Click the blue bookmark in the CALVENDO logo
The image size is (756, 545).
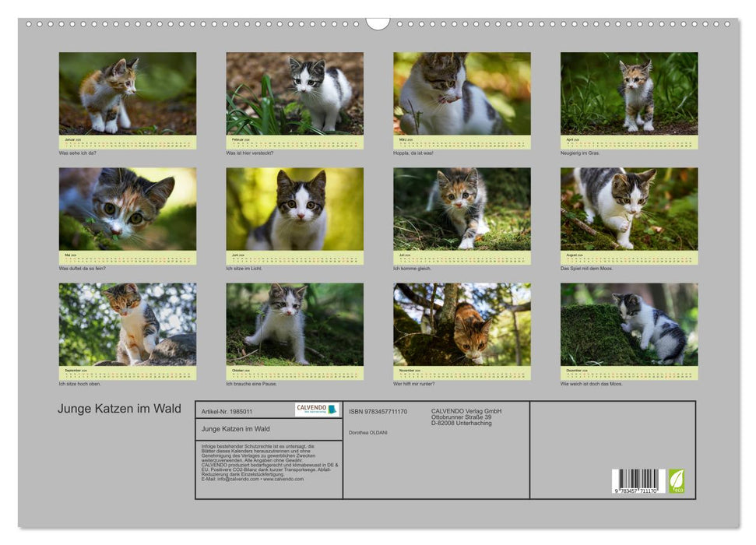332,409
